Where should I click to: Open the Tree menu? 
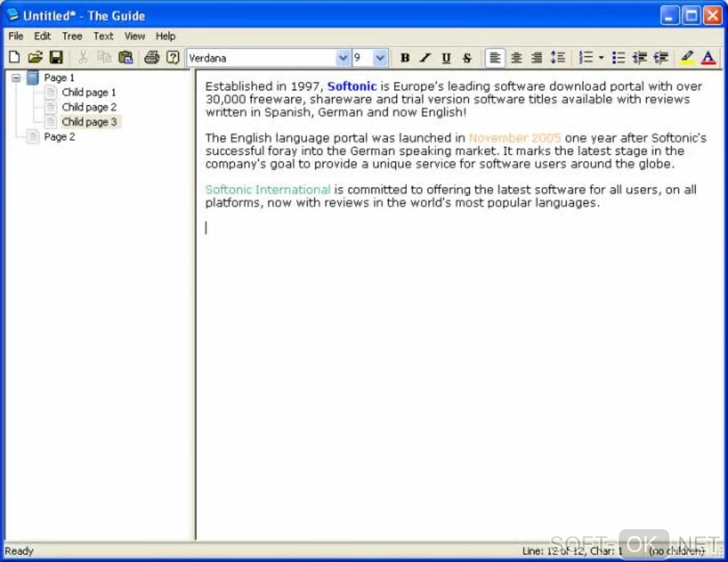pyautogui.click(x=72, y=36)
